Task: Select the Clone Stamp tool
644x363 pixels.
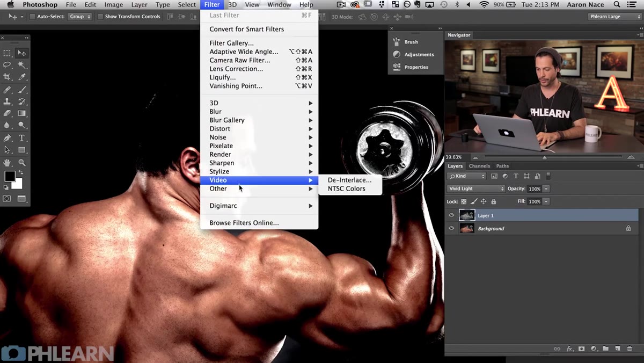Action: pyautogui.click(x=8, y=101)
